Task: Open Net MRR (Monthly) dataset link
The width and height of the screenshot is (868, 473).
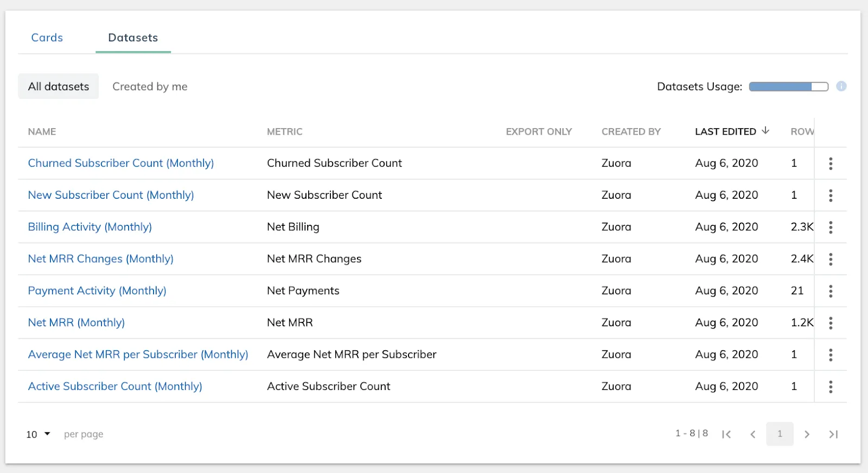Action: (x=76, y=323)
